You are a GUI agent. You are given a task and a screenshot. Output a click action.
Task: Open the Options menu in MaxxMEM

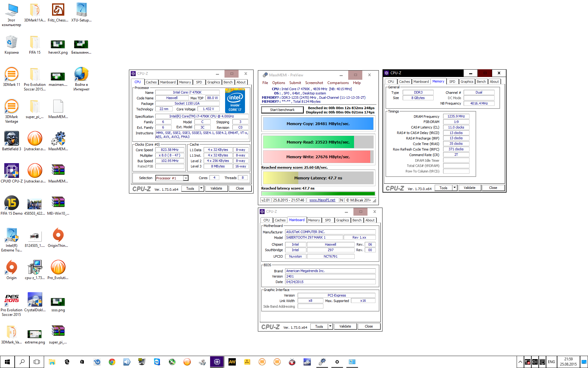pyautogui.click(x=279, y=83)
